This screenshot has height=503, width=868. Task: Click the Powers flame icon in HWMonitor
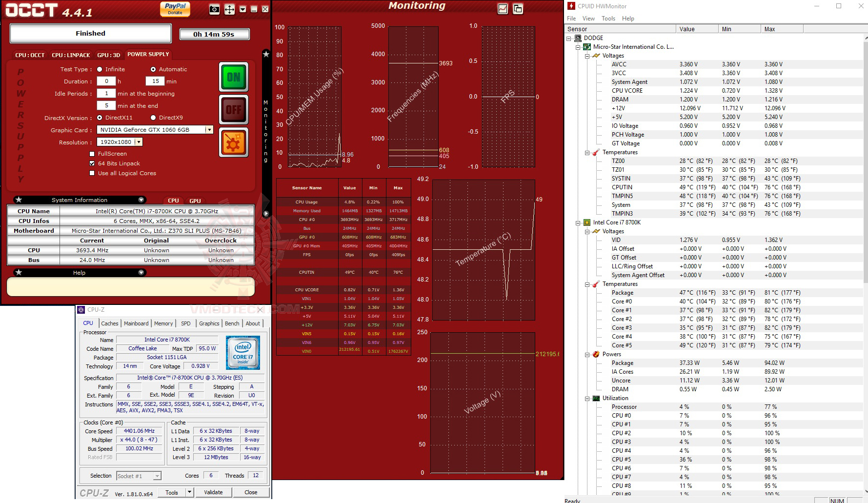pyautogui.click(x=596, y=354)
